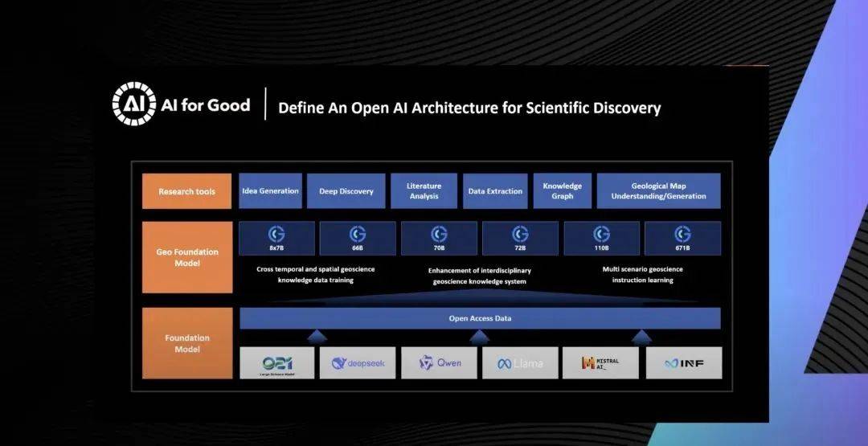Click the Geo Foundation Model label
Screen dimensions: 868x446
coord(187,257)
